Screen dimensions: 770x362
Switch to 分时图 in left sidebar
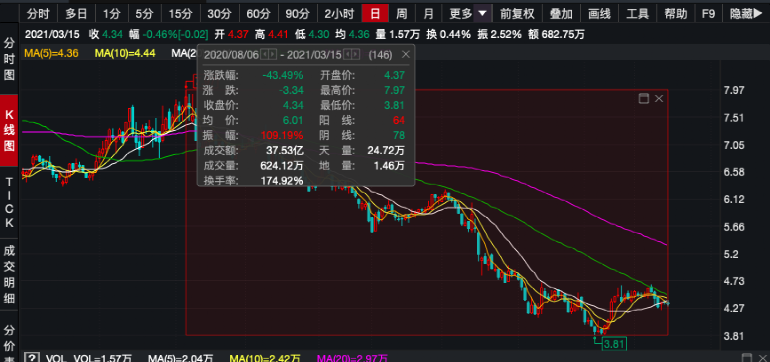[9, 59]
